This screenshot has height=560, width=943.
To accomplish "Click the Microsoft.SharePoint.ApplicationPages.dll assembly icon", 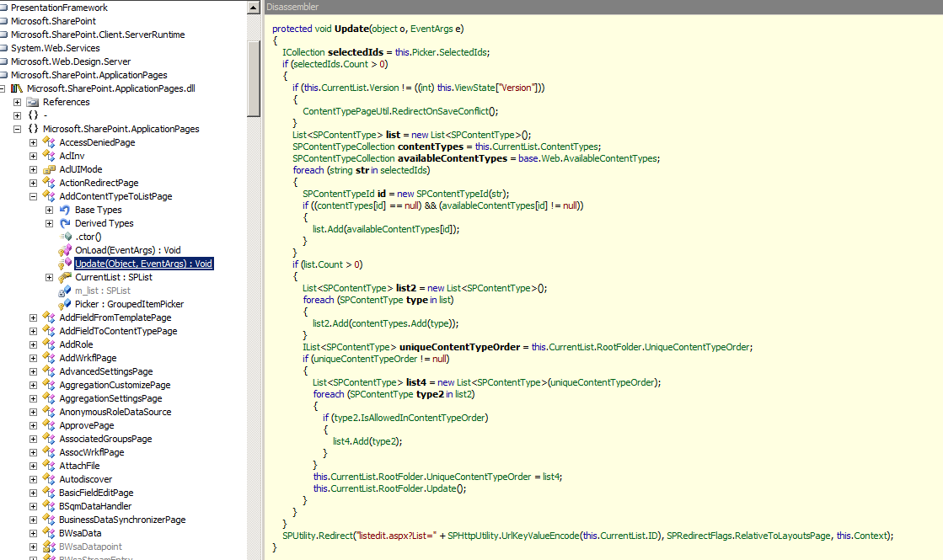I will point(17,88).
